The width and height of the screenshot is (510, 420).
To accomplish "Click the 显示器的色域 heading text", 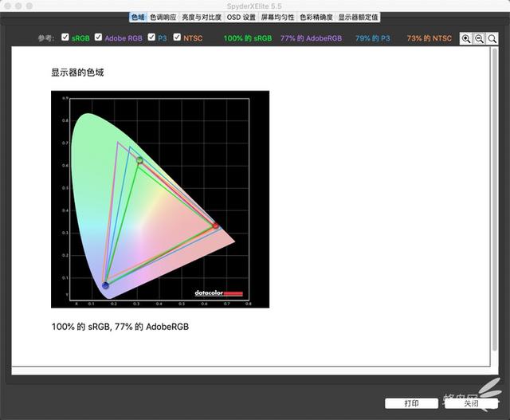I will [77, 73].
